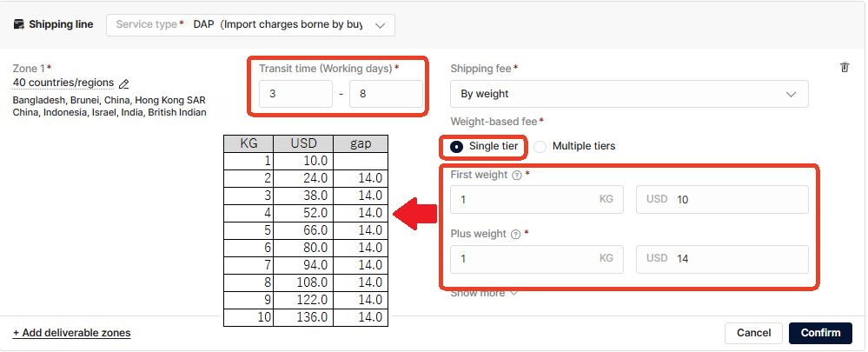
Task: Click the Confirm button
Action: click(820, 333)
